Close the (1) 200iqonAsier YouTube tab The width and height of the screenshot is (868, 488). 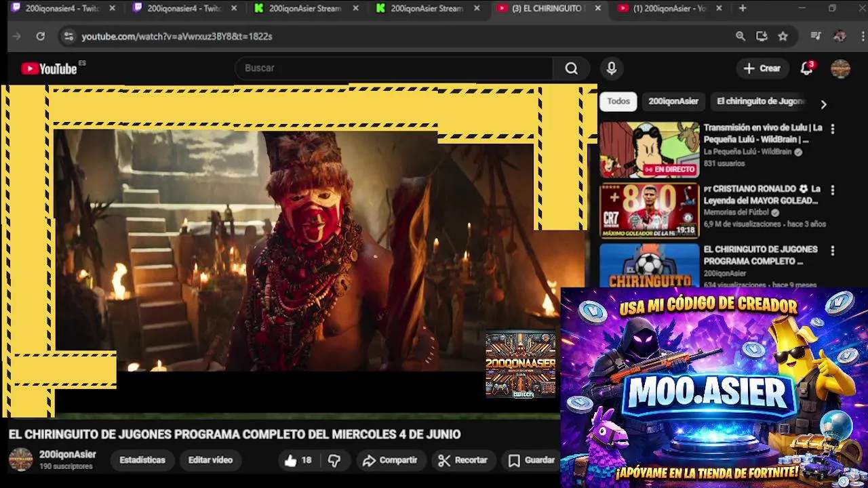coord(719,8)
